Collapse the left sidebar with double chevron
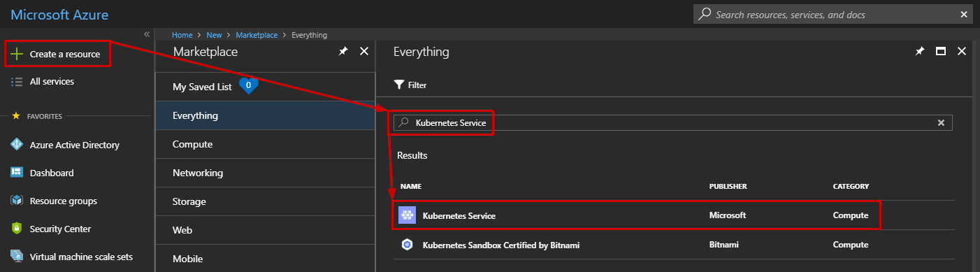 [147, 34]
